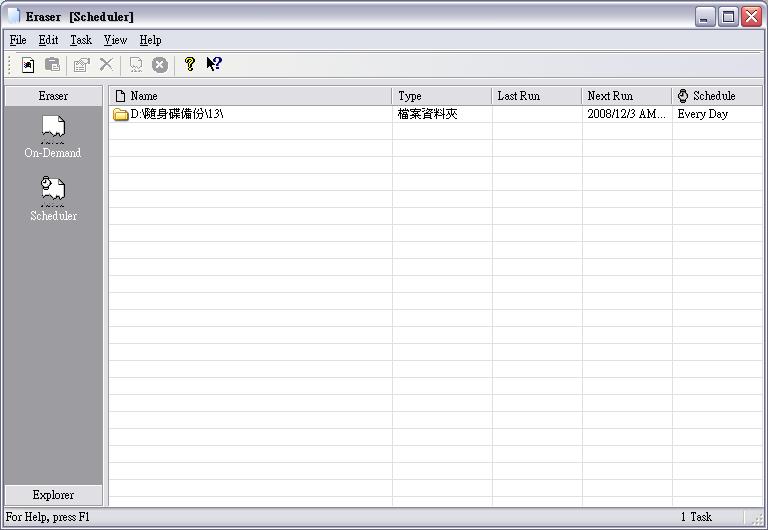
Task: Click the Eraser panel header button
Action: pos(53,96)
